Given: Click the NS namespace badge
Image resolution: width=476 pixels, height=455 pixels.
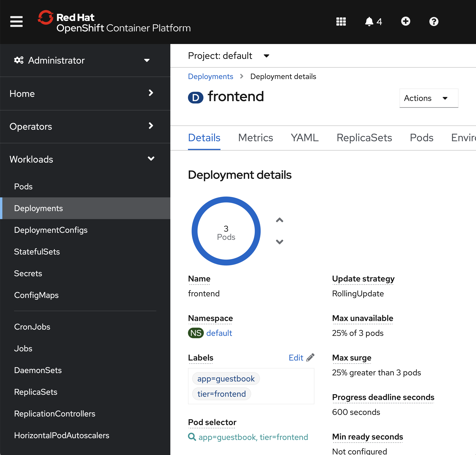Looking at the screenshot, I should (196, 333).
